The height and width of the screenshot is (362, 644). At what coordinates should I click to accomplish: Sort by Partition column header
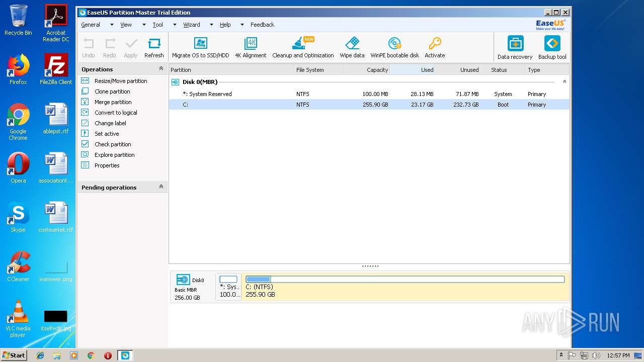[x=231, y=70]
